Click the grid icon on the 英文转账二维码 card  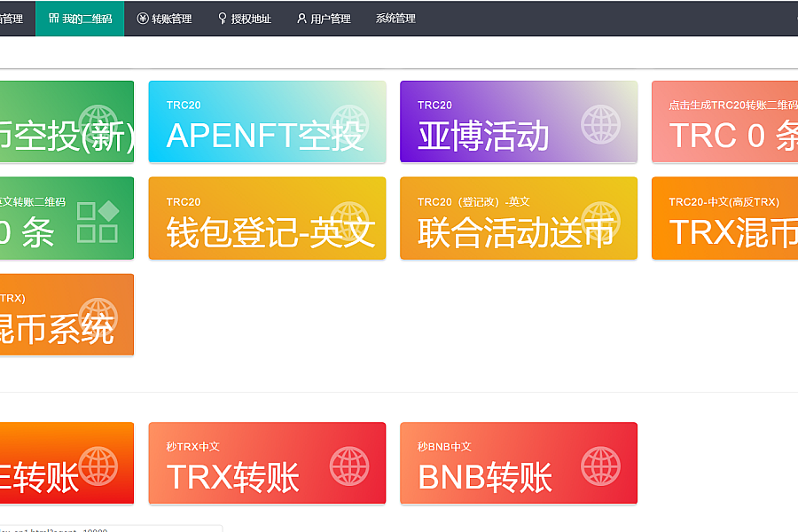click(x=98, y=222)
